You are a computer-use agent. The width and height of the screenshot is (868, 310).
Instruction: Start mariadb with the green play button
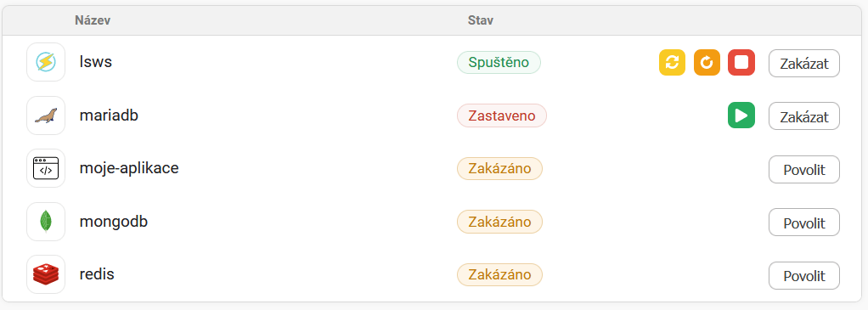[741, 116]
